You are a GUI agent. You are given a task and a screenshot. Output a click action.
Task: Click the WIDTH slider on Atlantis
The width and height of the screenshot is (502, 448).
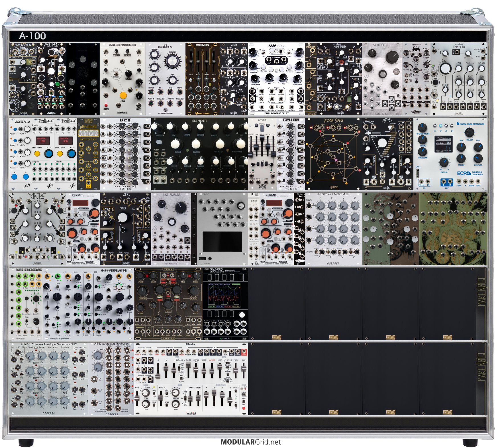(x=198, y=398)
